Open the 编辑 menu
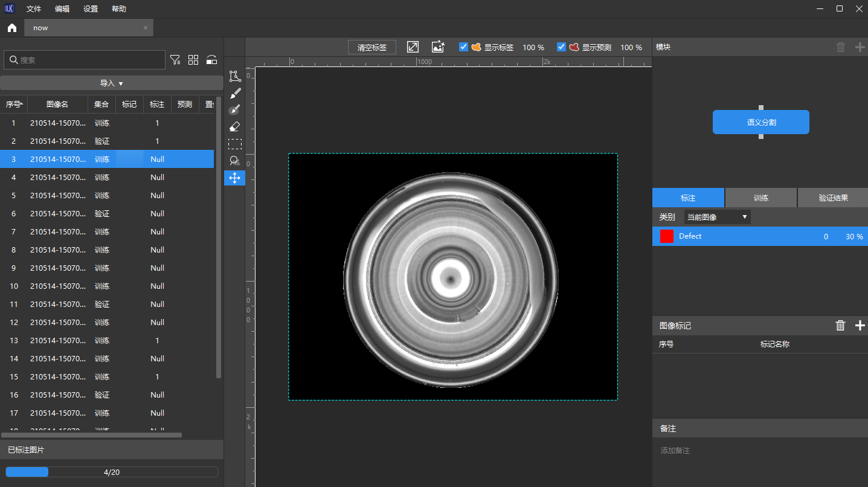This screenshot has height=487, width=868. (x=62, y=9)
